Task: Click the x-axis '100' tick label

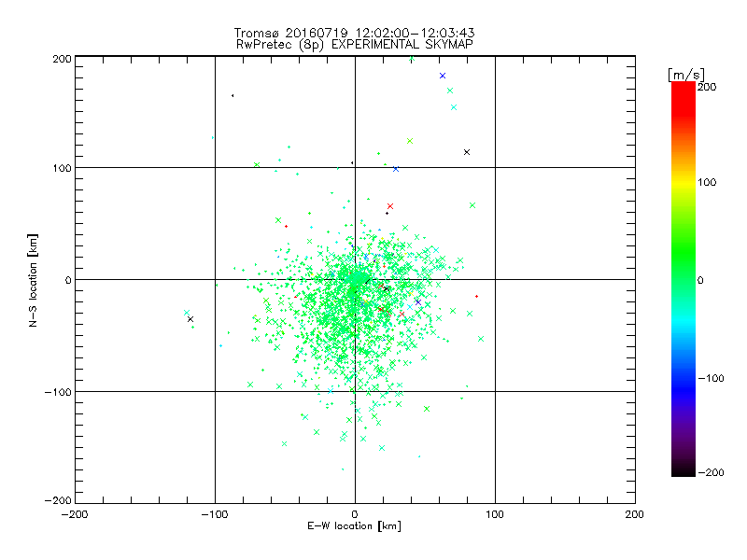Action: (495, 514)
